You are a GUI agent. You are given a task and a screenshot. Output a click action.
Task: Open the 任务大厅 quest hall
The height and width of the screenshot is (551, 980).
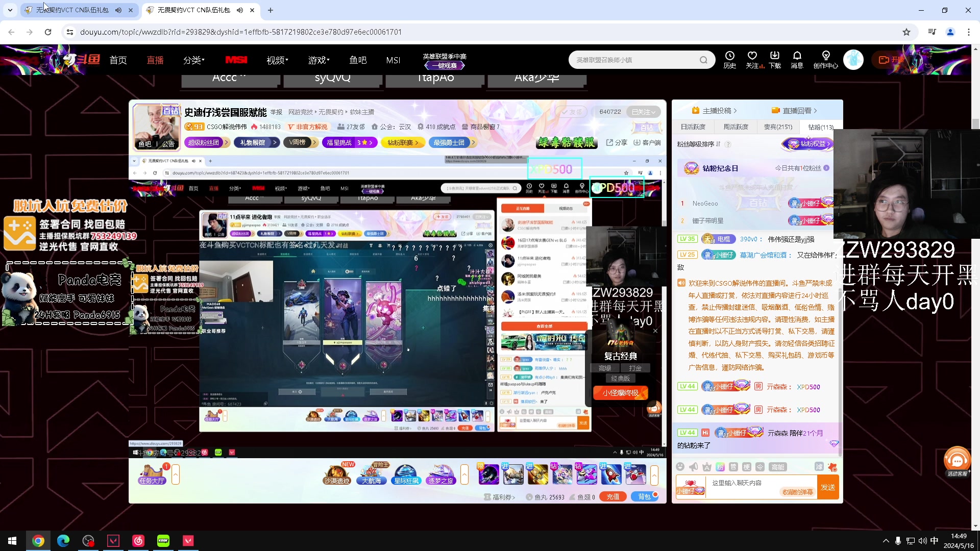pyautogui.click(x=151, y=480)
